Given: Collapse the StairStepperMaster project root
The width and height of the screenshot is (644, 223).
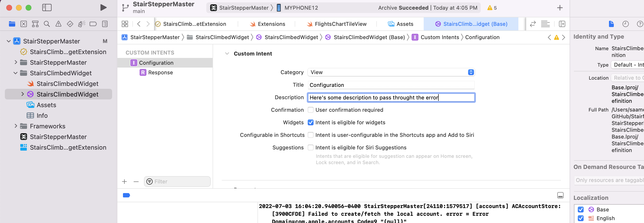Looking at the screenshot, I should pyautogui.click(x=9, y=41).
